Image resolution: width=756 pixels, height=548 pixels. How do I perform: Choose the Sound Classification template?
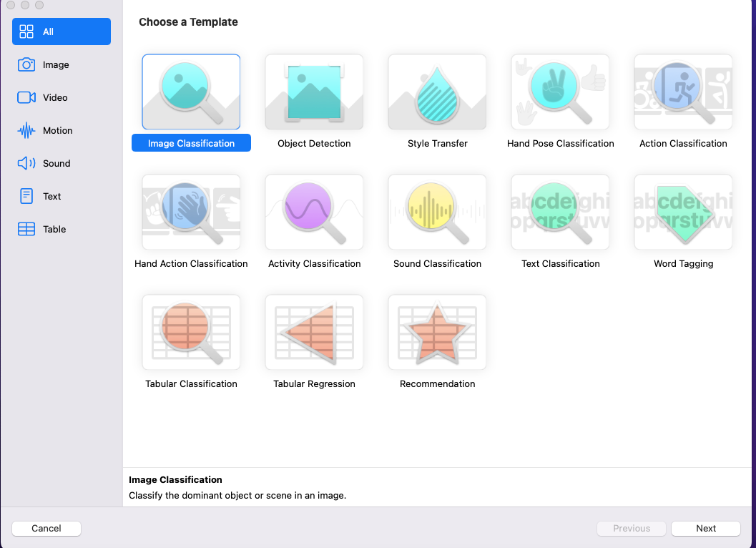(x=437, y=212)
